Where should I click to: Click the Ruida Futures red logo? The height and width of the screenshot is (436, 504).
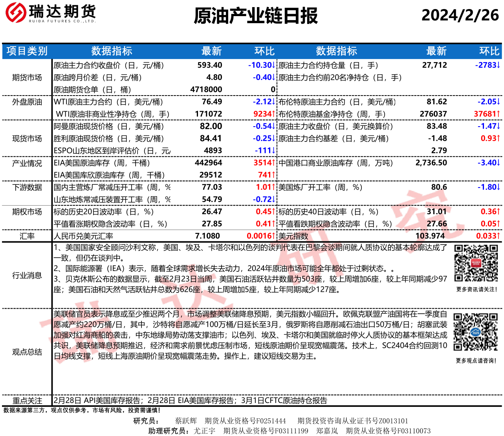(15, 13)
